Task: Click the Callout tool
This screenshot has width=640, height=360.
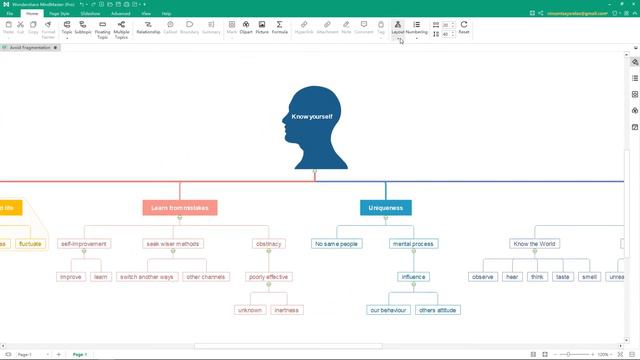Action: click(170, 27)
